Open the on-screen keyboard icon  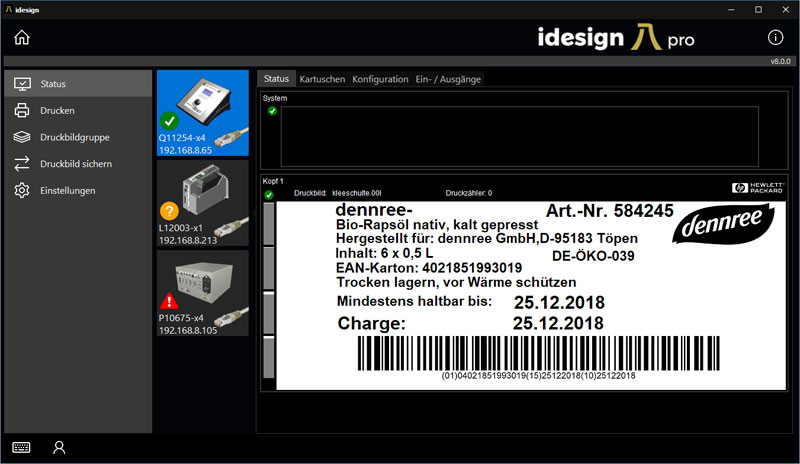pos(21,448)
